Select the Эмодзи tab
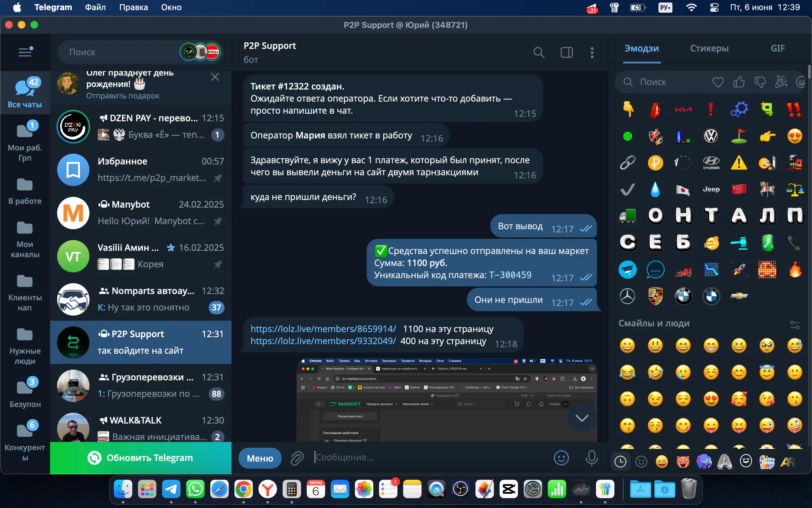 click(x=642, y=48)
